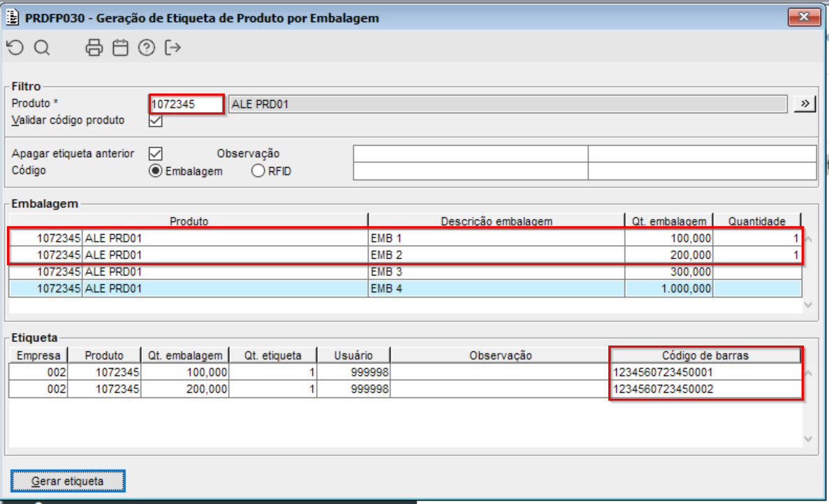Click Produto column header in Etiqueta grid

pyautogui.click(x=104, y=355)
